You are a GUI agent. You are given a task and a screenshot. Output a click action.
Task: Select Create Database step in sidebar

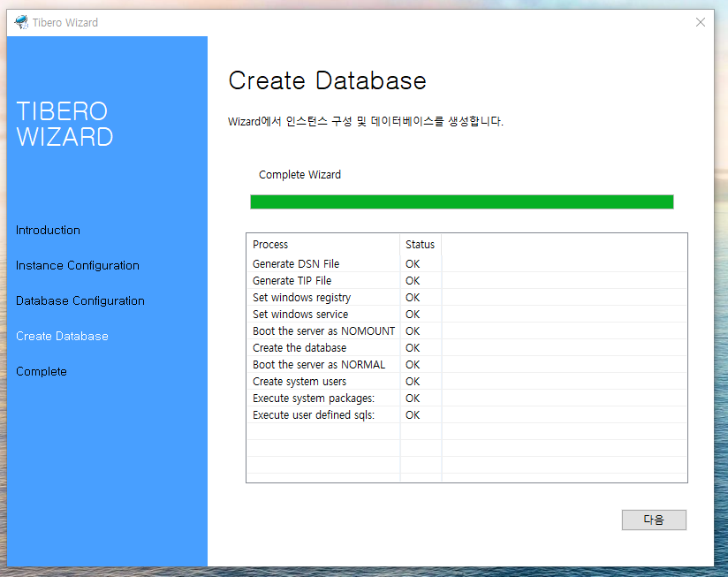pos(62,336)
